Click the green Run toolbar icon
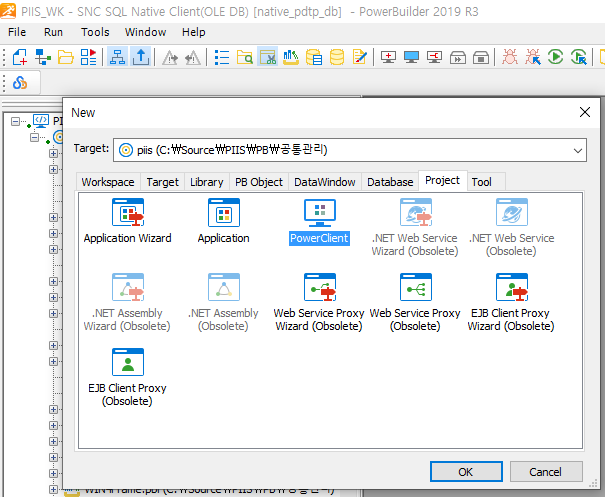This screenshot has height=497, width=605. [556, 57]
